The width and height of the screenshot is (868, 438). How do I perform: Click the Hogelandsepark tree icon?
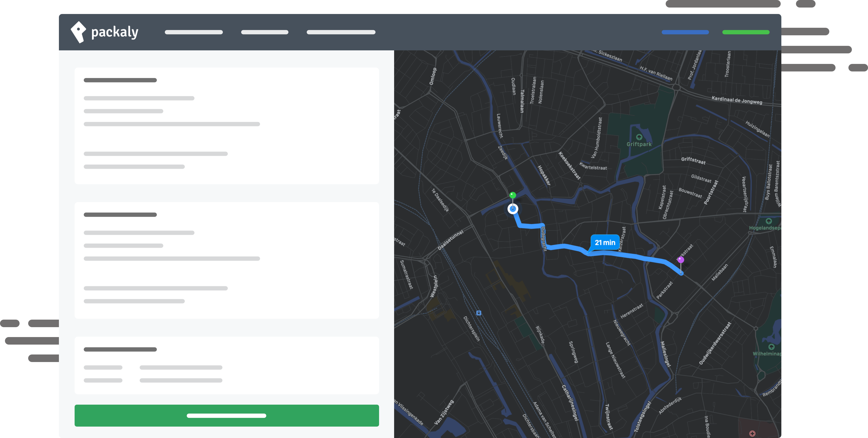click(x=769, y=221)
